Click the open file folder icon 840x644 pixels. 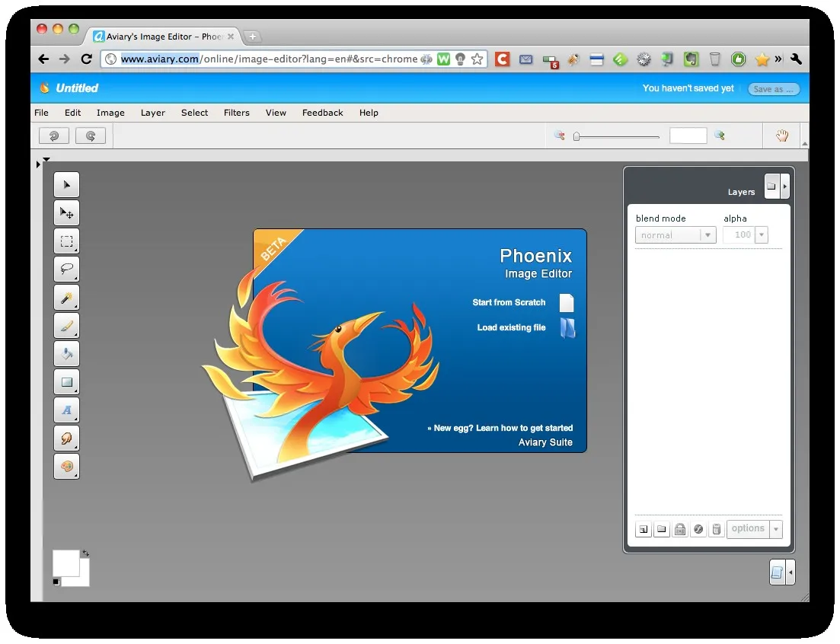point(568,328)
